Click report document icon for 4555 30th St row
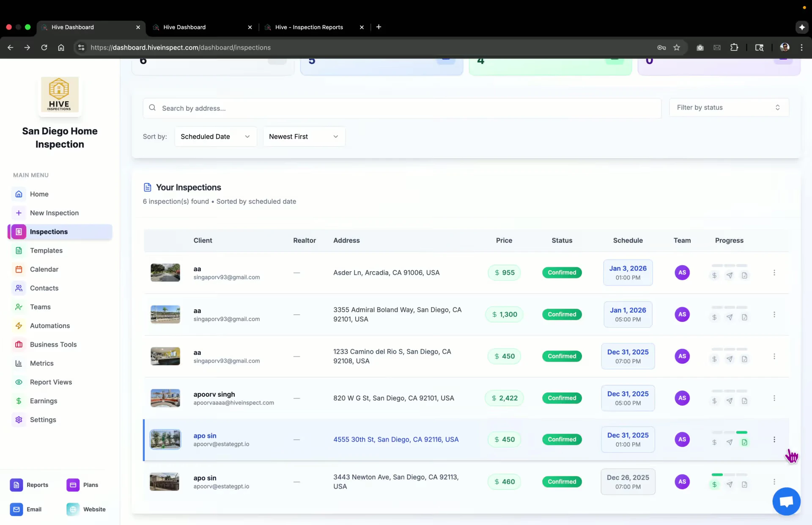 (x=744, y=443)
